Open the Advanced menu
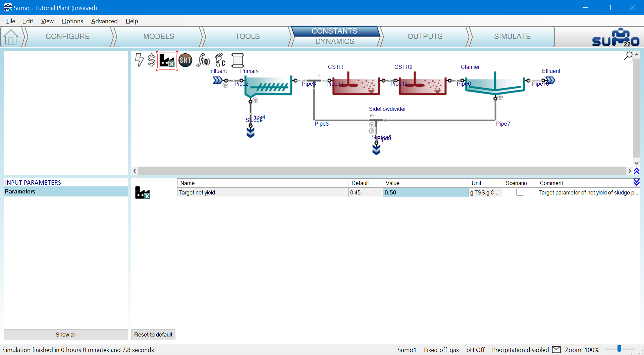This screenshot has width=644, height=355. 104,21
